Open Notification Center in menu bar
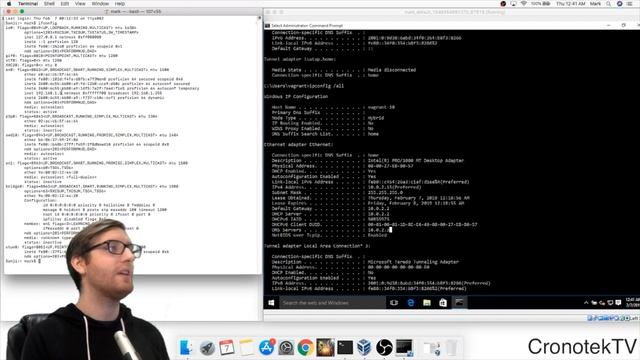The height and width of the screenshot is (360, 640). click(x=630, y=3)
